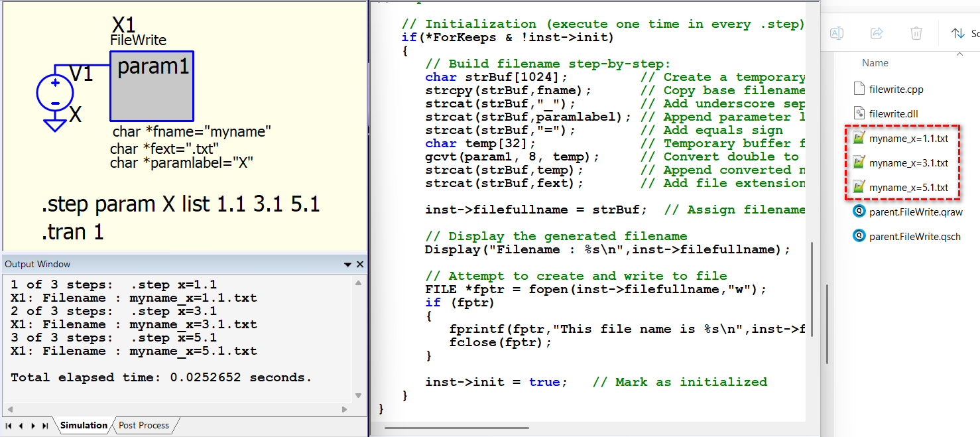Open the Output Window dropdown caret
This screenshot has height=437, width=980.
click(x=347, y=264)
